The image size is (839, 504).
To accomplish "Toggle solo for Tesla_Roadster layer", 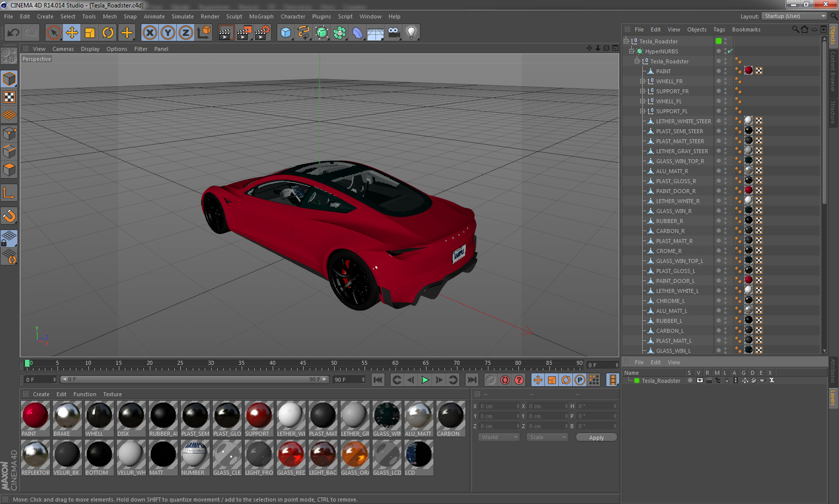I will pos(690,380).
